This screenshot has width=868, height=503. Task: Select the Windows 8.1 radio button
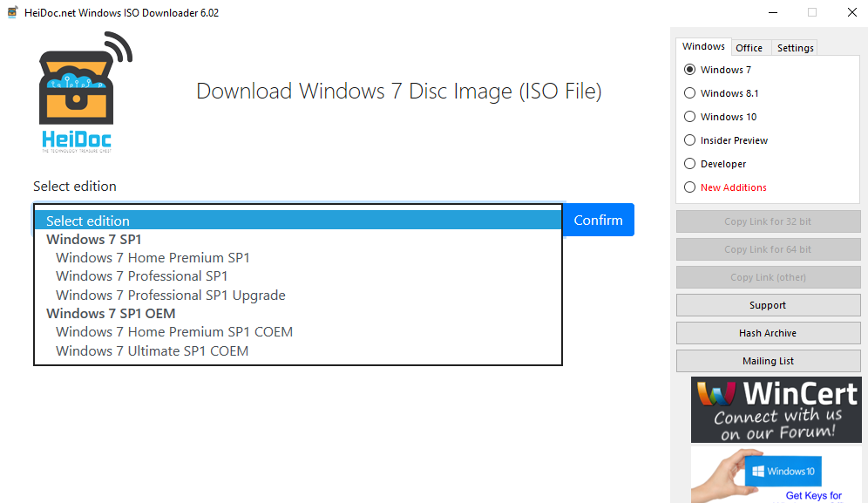(x=689, y=93)
